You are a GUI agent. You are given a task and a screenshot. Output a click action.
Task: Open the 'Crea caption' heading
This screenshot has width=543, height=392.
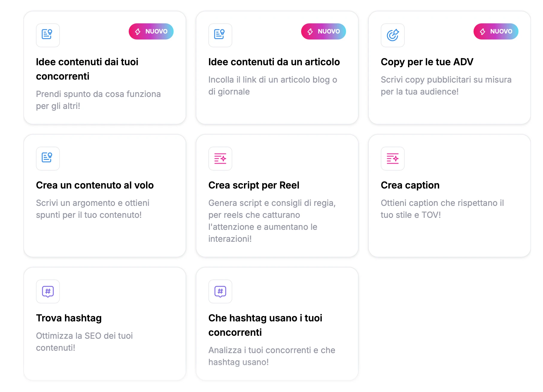point(410,185)
